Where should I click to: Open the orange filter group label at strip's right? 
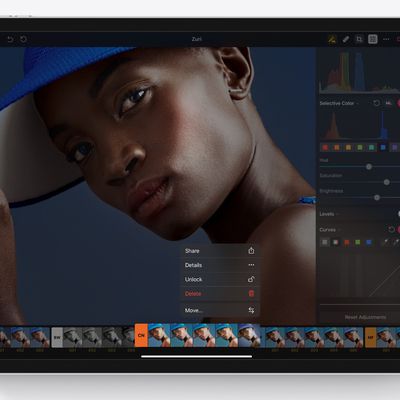coord(370,337)
